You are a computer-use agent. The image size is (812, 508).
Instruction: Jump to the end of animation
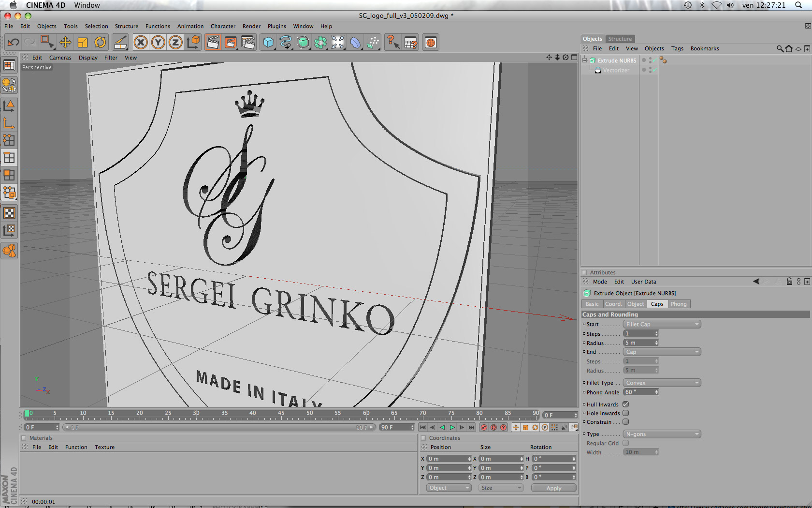click(472, 427)
